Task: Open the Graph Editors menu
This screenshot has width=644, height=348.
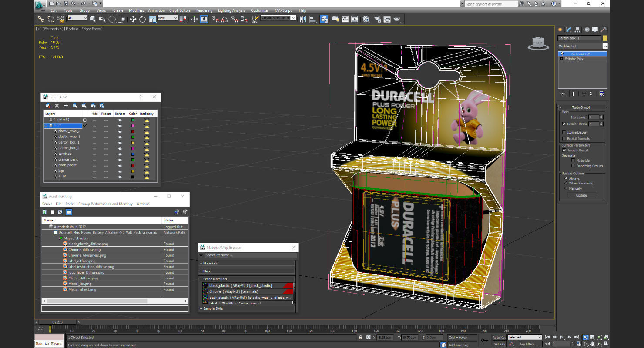Action: [180, 10]
